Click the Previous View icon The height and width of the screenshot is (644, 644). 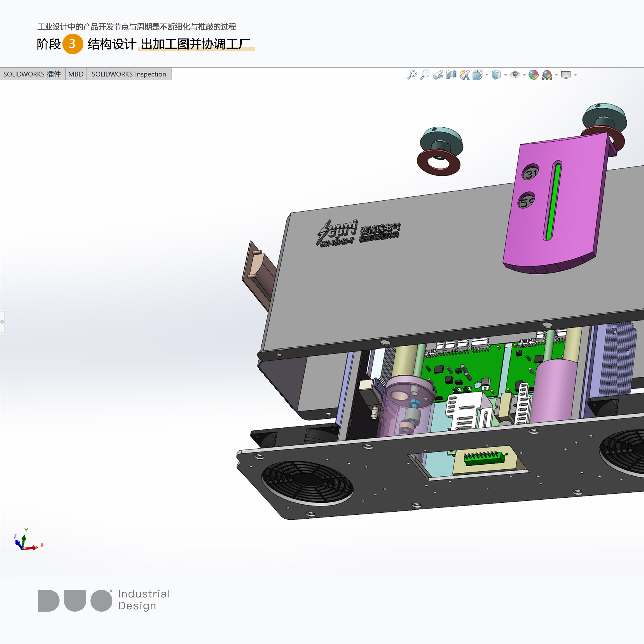point(438,75)
